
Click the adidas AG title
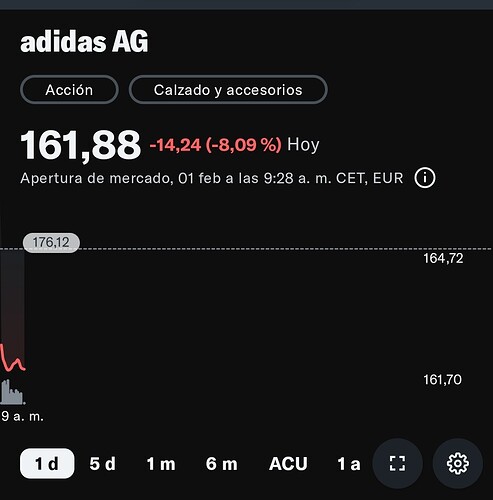click(84, 42)
